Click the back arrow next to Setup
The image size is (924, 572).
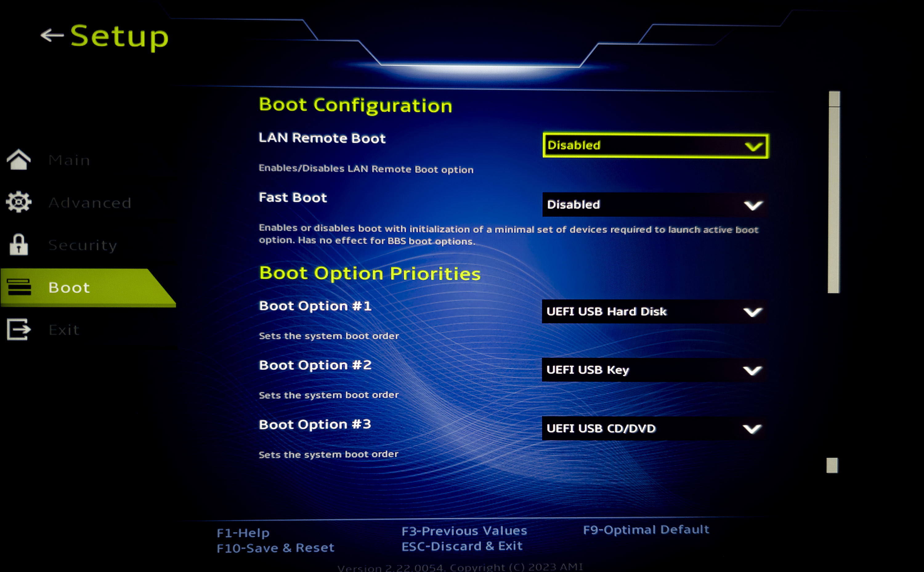52,35
